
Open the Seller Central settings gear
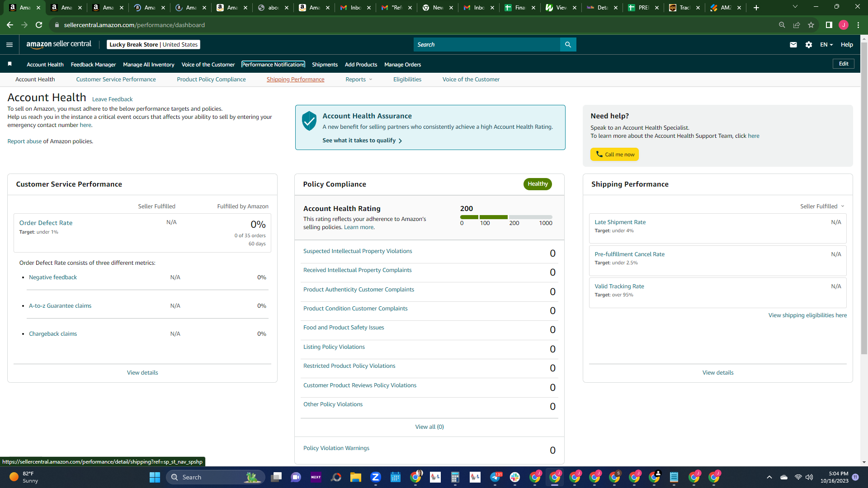click(809, 44)
